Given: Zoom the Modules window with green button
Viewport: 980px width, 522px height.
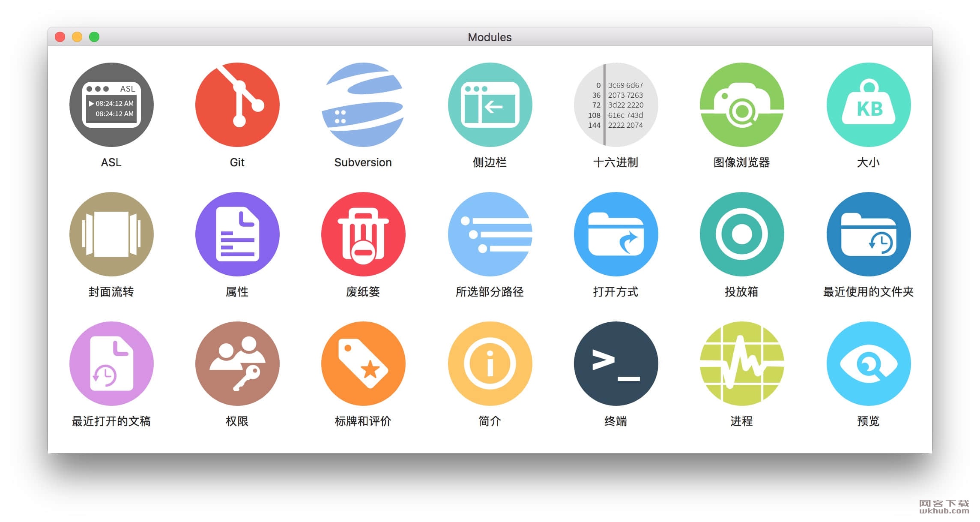Looking at the screenshot, I should click(x=94, y=37).
